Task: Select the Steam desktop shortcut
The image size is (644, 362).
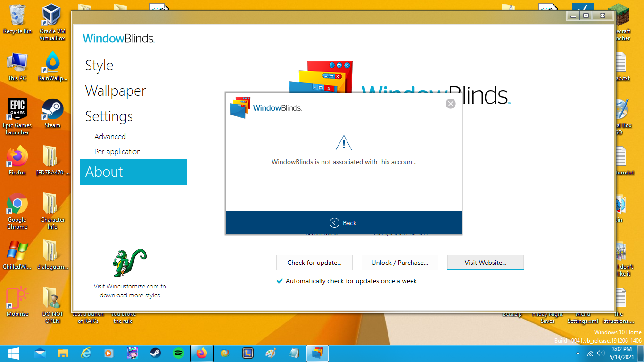Action: 52,114
